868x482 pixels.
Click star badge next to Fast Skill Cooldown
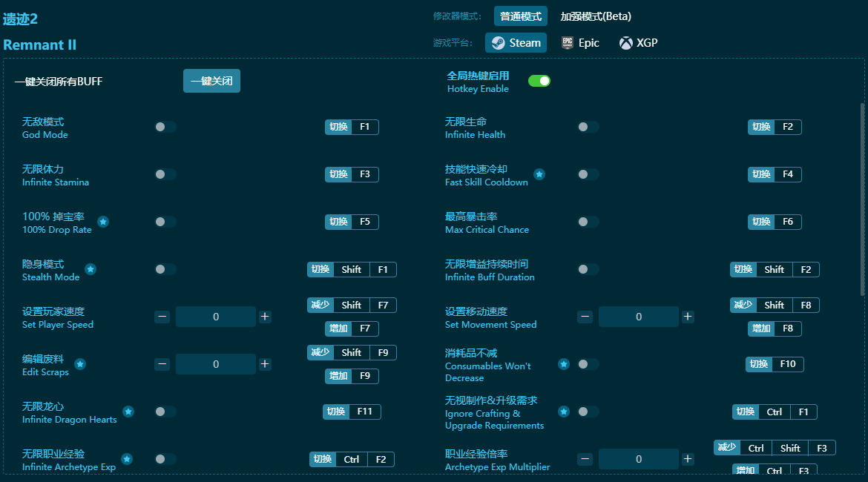[x=539, y=174]
